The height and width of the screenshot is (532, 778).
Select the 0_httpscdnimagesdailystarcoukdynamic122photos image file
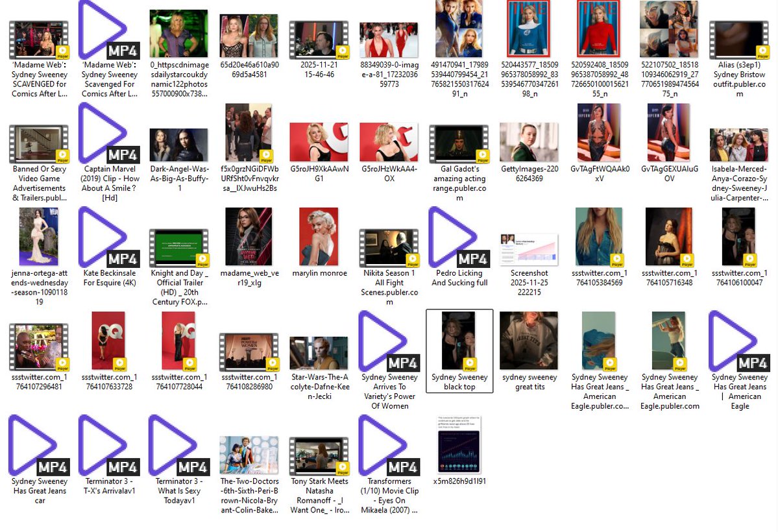179,34
